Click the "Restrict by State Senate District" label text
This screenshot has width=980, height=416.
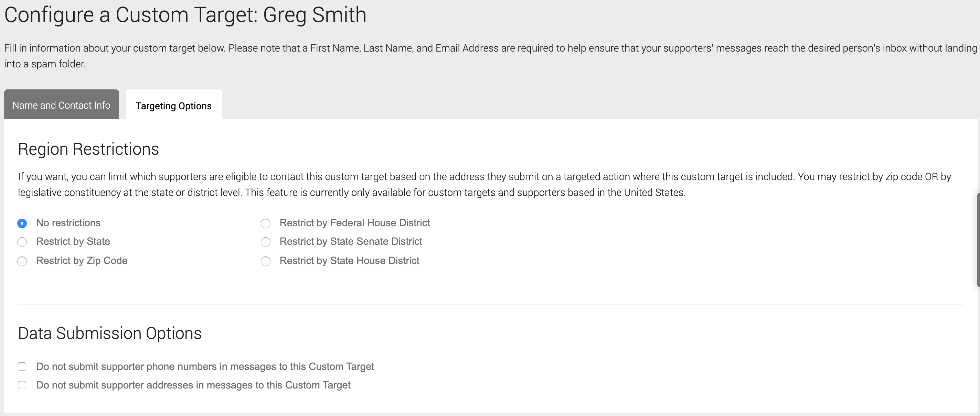tap(351, 241)
